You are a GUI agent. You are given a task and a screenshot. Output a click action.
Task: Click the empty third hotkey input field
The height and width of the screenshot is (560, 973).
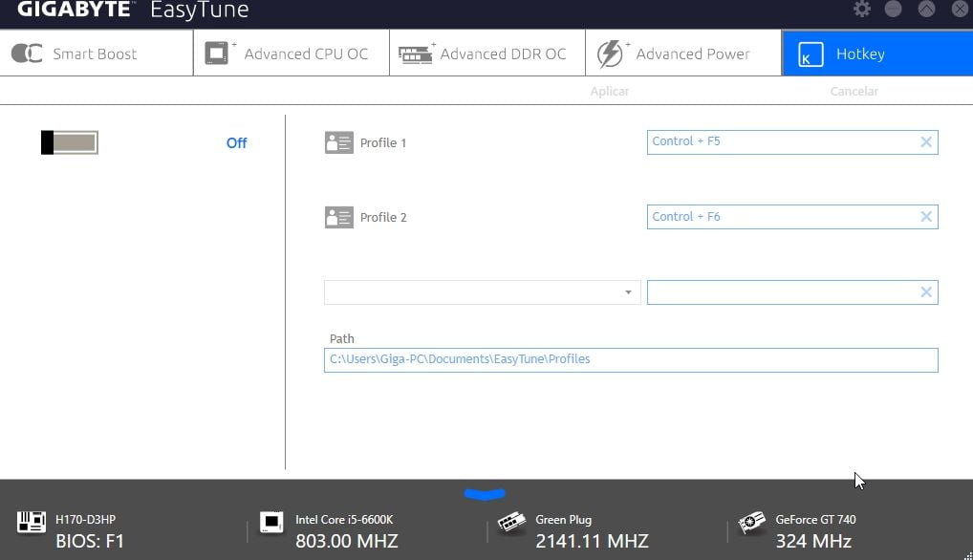pyautogui.click(x=792, y=292)
